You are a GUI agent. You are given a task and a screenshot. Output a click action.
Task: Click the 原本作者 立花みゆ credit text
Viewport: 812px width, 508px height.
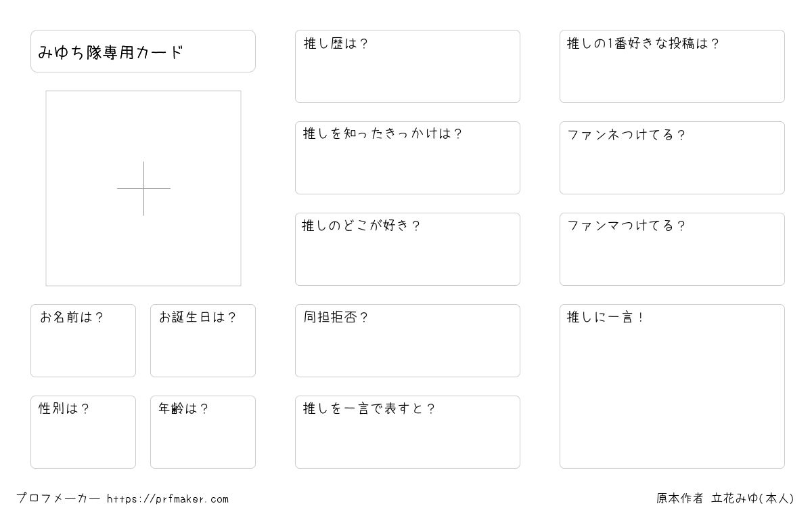(x=725, y=499)
